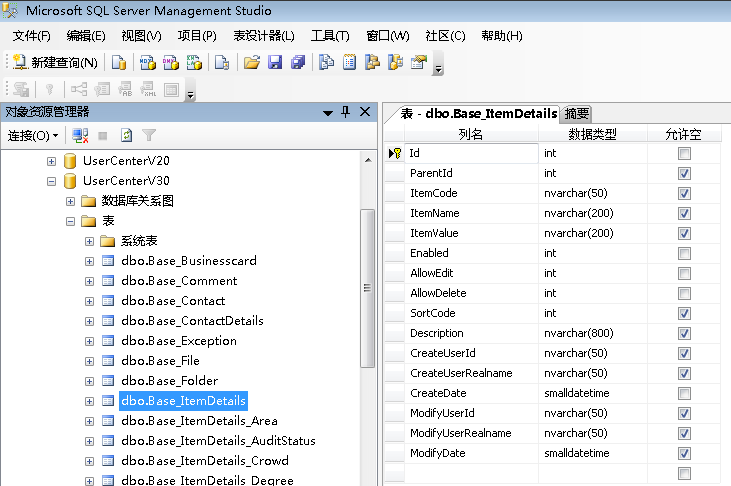Show Object Explorer via toolbar icon
The image size is (731, 486).
click(x=372, y=62)
